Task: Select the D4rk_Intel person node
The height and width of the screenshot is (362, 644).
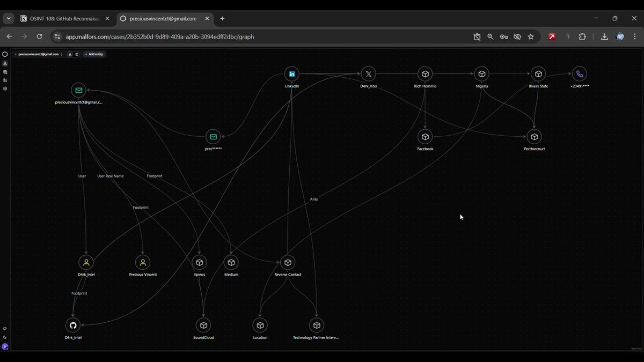Action: [x=86, y=262]
